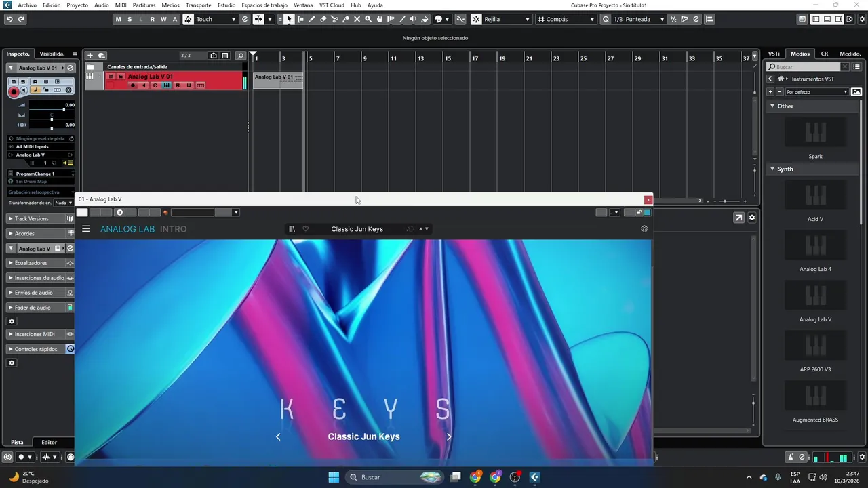The height and width of the screenshot is (488, 868).
Task: Select the Glue tool
Action: pos(345,19)
